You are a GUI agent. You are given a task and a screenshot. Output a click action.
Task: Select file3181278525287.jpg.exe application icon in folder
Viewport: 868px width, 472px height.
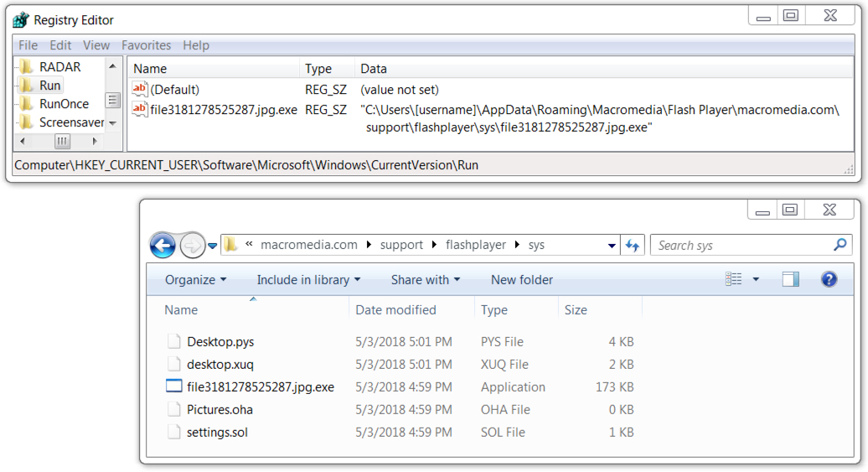[173, 386]
